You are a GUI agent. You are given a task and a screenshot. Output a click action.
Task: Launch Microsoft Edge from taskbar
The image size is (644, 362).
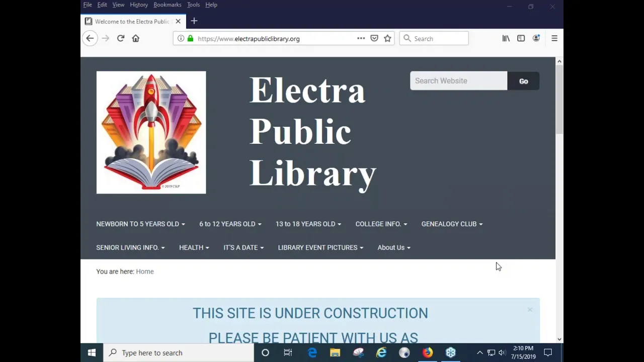click(x=312, y=352)
